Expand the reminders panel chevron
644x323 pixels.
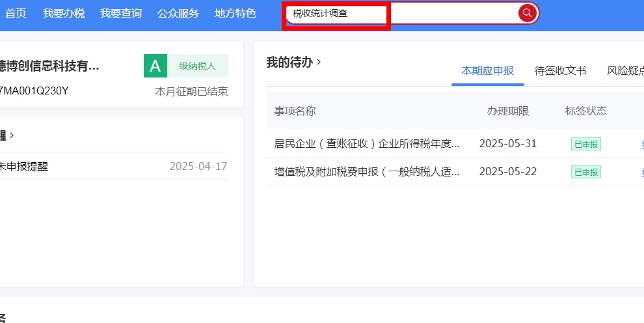(x=12, y=135)
